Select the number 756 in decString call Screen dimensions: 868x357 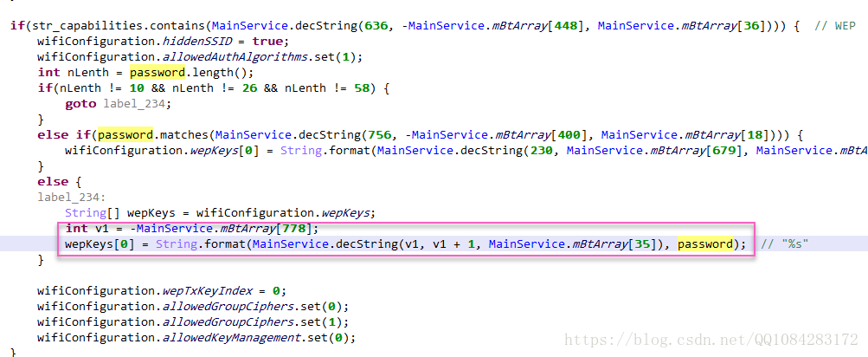[x=378, y=134]
